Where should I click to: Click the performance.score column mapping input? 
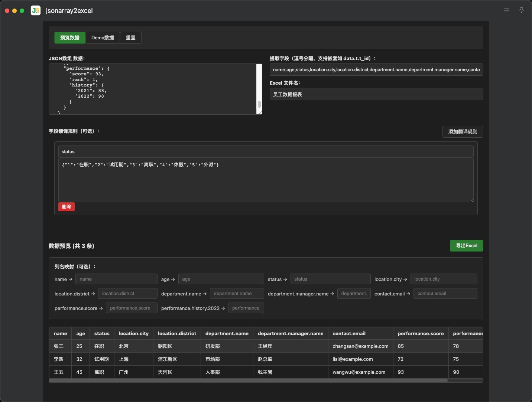point(132,308)
